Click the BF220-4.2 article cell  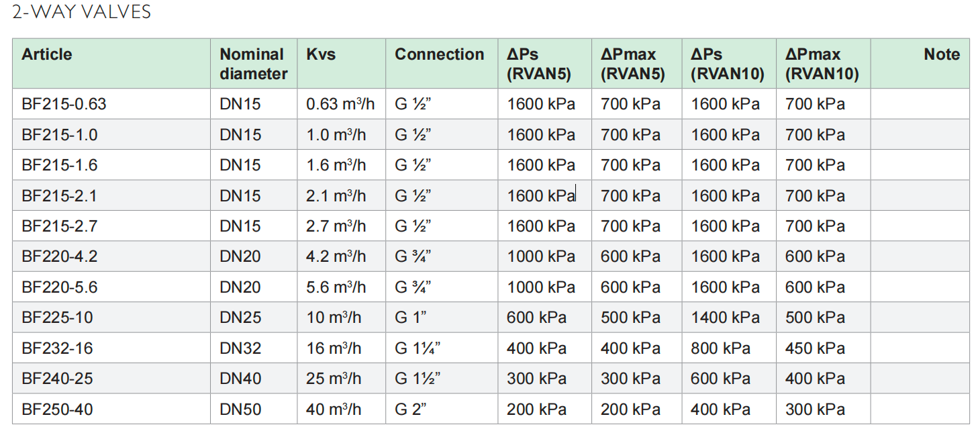click(x=60, y=256)
